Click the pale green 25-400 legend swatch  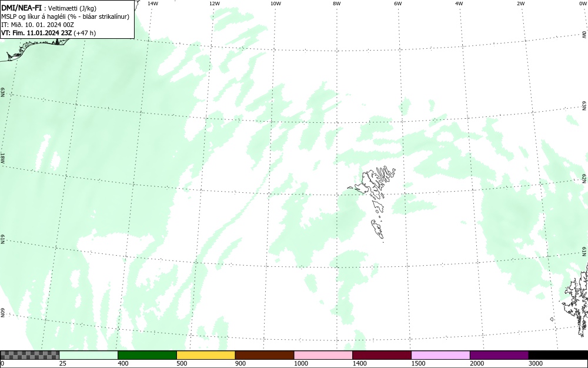(x=89, y=355)
